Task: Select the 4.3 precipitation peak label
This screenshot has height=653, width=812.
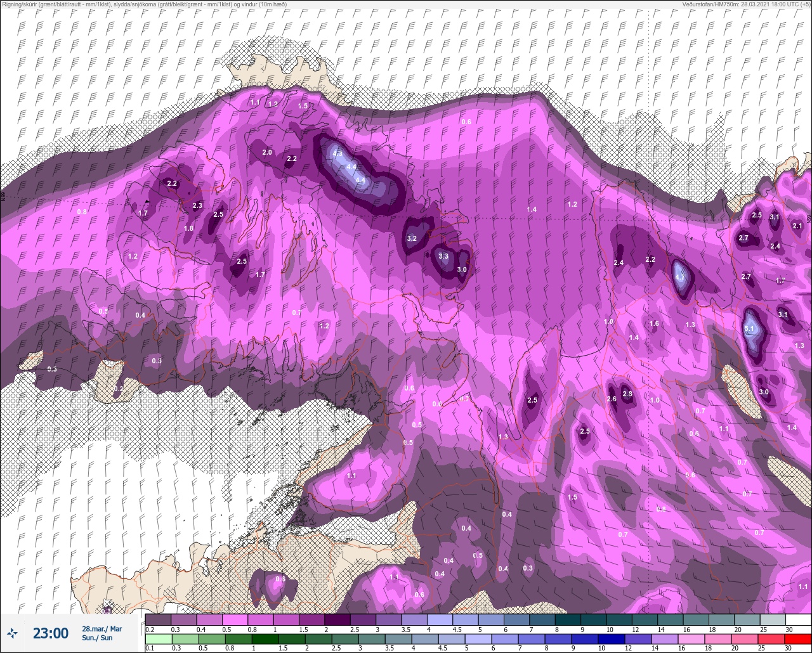Action: 337,153
